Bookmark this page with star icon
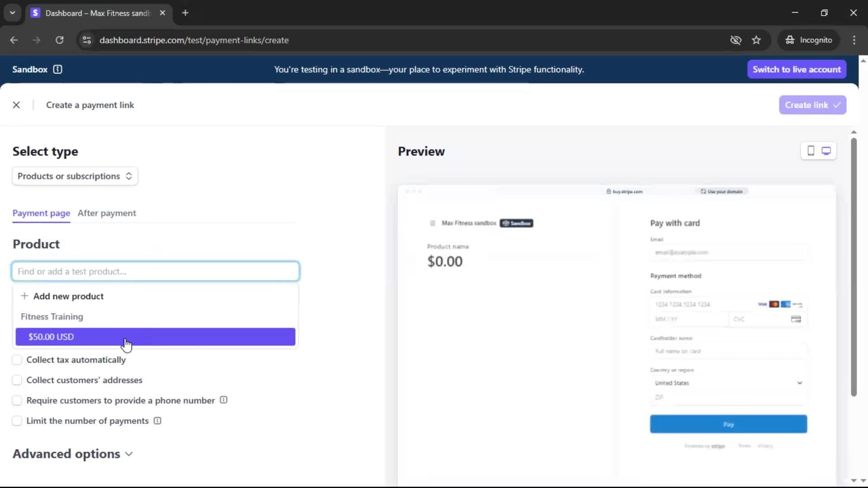The width and height of the screenshot is (868, 488). [756, 40]
